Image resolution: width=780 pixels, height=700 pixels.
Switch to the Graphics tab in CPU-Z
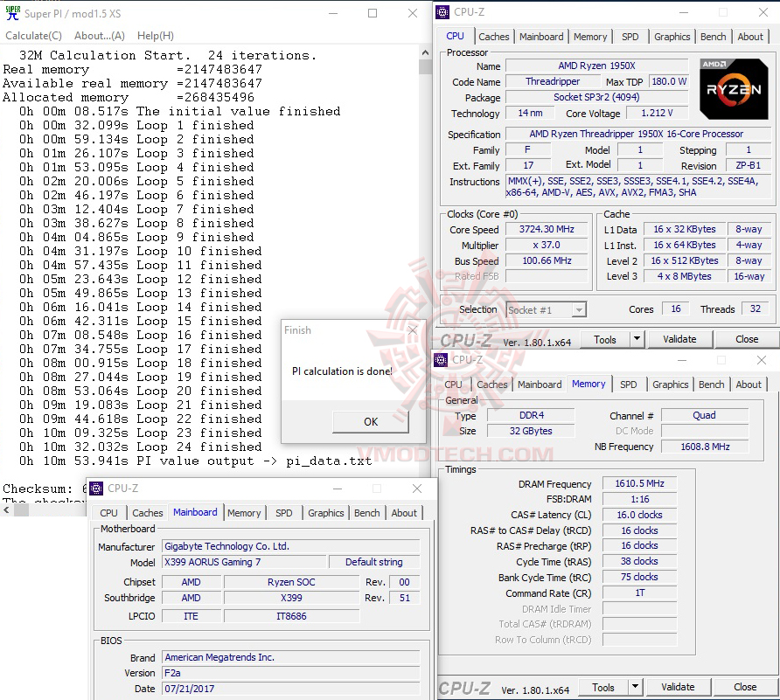[x=672, y=37]
